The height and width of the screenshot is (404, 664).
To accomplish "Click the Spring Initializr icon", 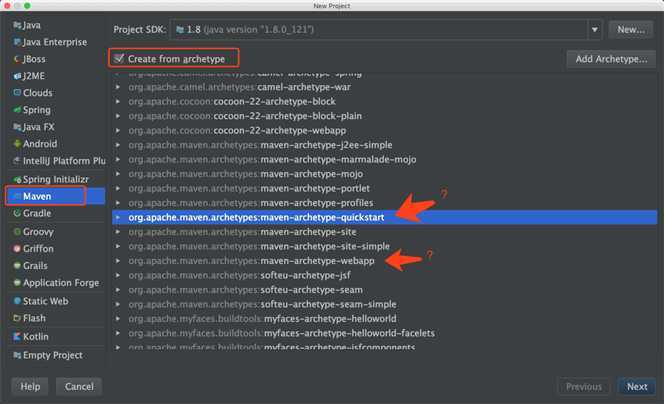I will pos(17,180).
